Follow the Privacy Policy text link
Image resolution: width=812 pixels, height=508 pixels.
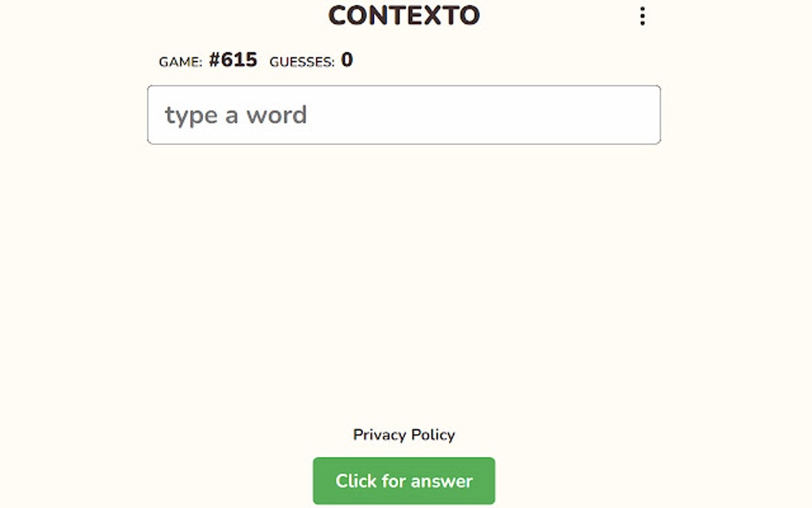(404, 435)
